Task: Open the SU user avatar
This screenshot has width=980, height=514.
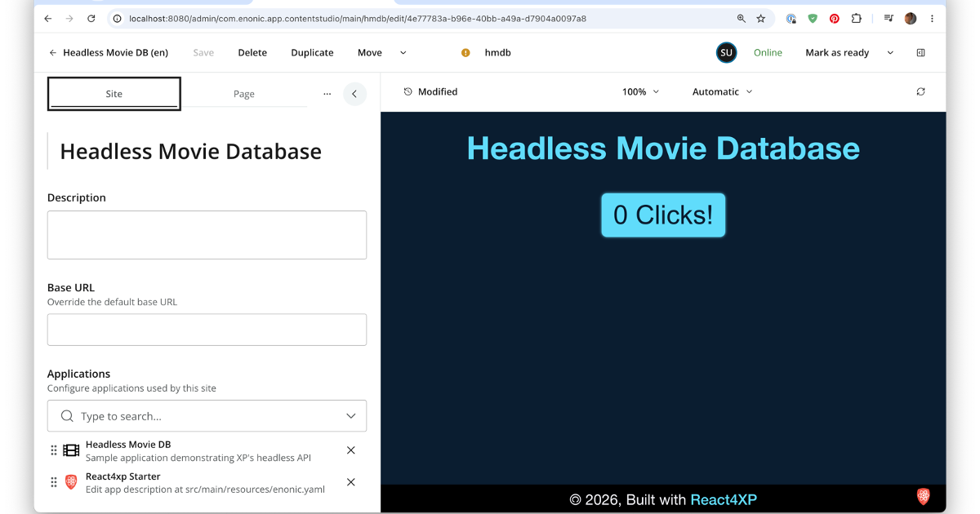Action: [726, 53]
